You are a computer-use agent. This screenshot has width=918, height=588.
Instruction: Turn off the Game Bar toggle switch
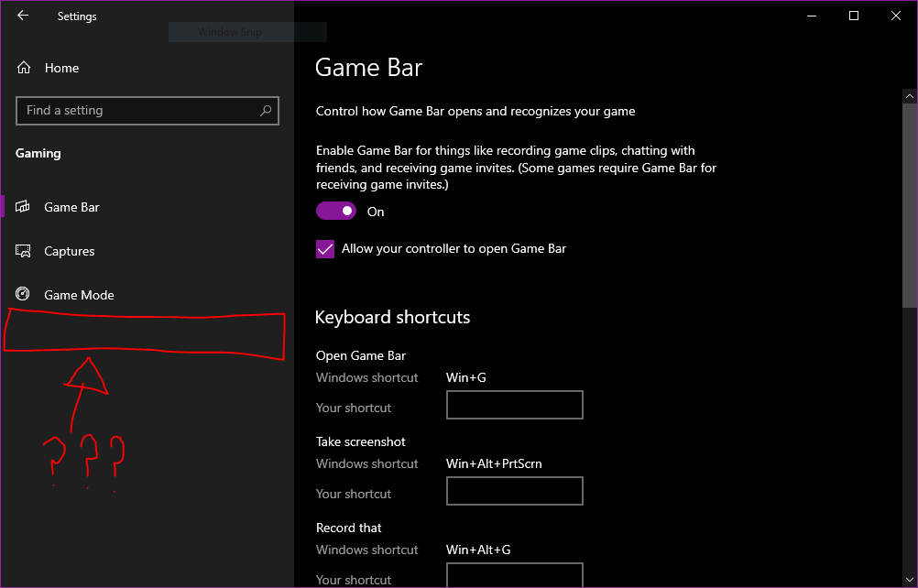click(336, 212)
